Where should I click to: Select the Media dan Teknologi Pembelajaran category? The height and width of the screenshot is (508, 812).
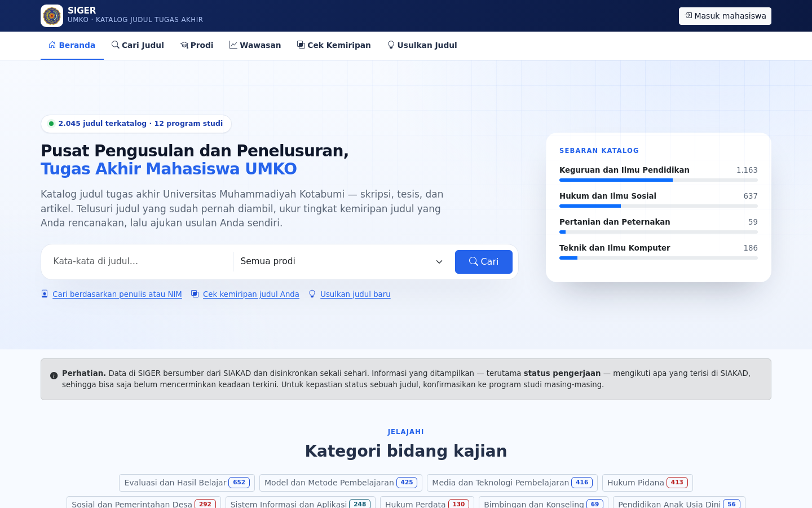pyautogui.click(x=512, y=483)
